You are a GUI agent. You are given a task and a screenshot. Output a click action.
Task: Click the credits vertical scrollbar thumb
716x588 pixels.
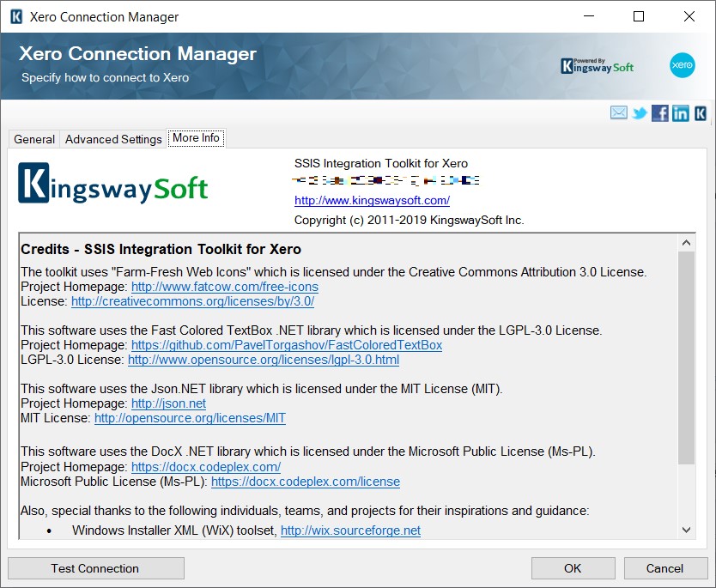point(686,358)
